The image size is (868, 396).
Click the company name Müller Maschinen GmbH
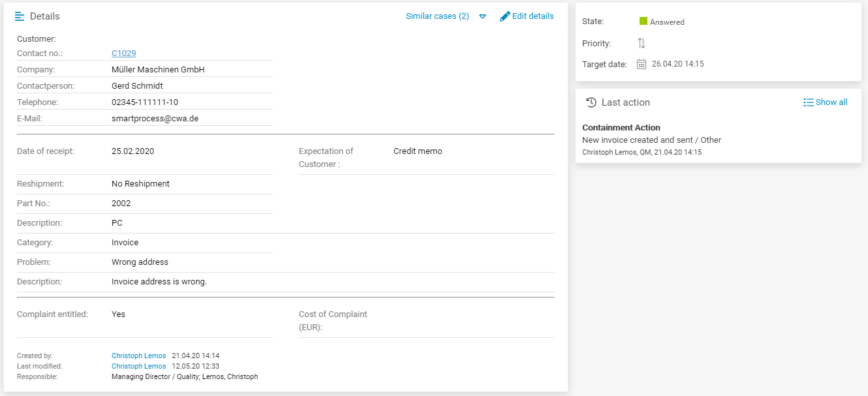[158, 70]
